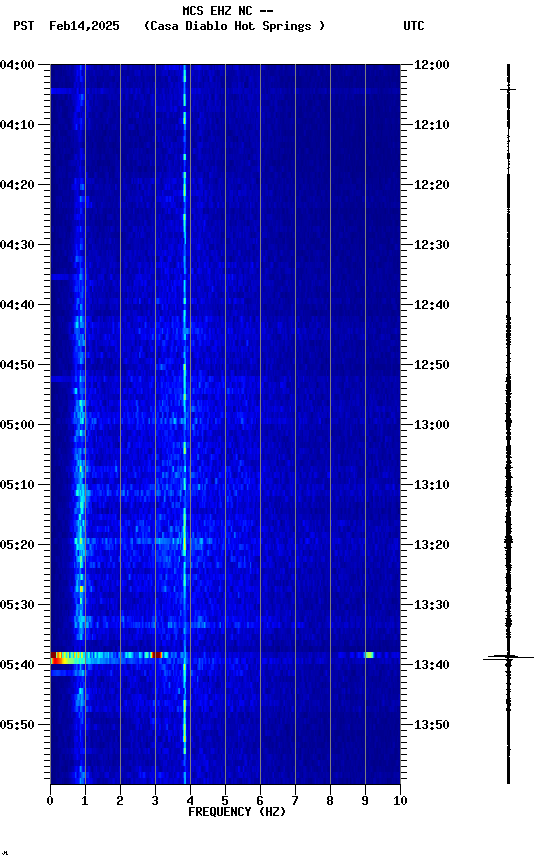Image resolution: width=552 pixels, height=864 pixels.
Task: Click the frequency axis tick '5'
Action: coord(225,801)
